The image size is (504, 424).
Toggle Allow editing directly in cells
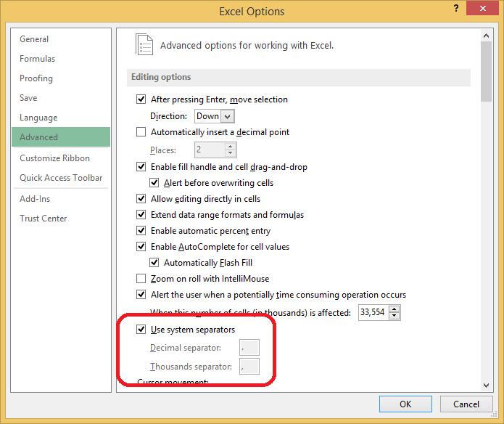(141, 198)
